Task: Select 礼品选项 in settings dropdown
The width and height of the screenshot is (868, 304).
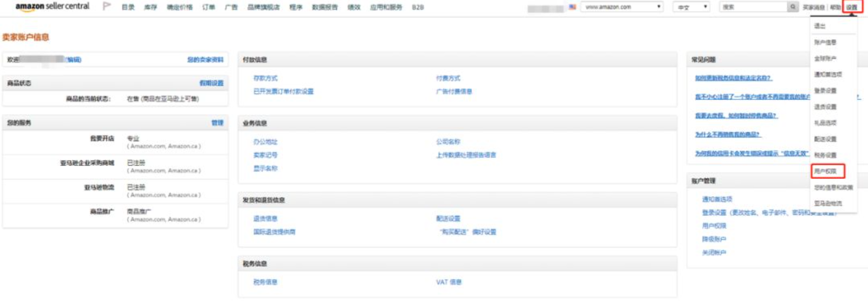Action: pyautogui.click(x=825, y=122)
